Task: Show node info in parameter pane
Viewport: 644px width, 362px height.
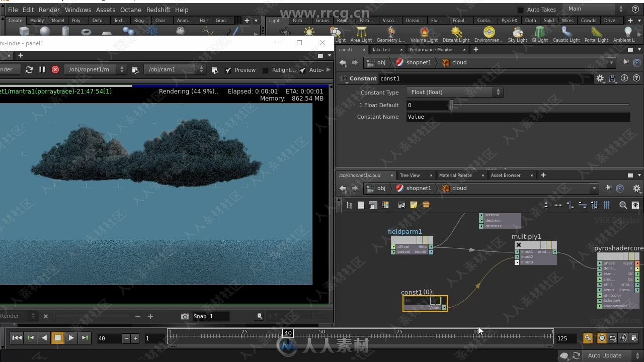Action: [624, 78]
